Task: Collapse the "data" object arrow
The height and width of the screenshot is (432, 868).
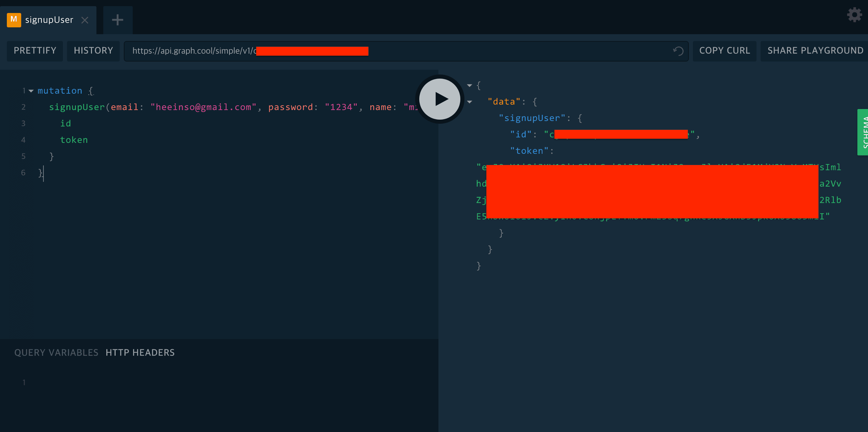Action: pos(470,102)
